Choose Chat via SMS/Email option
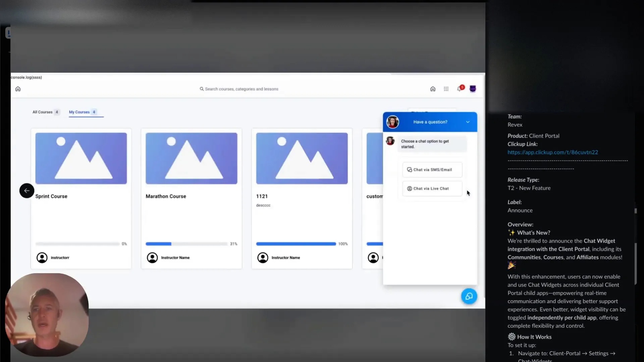 [432, 170]
